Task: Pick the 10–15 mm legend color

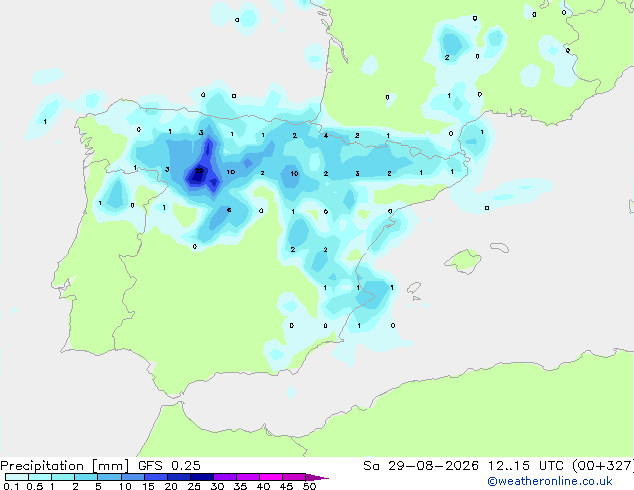Action: pos(132,477)
